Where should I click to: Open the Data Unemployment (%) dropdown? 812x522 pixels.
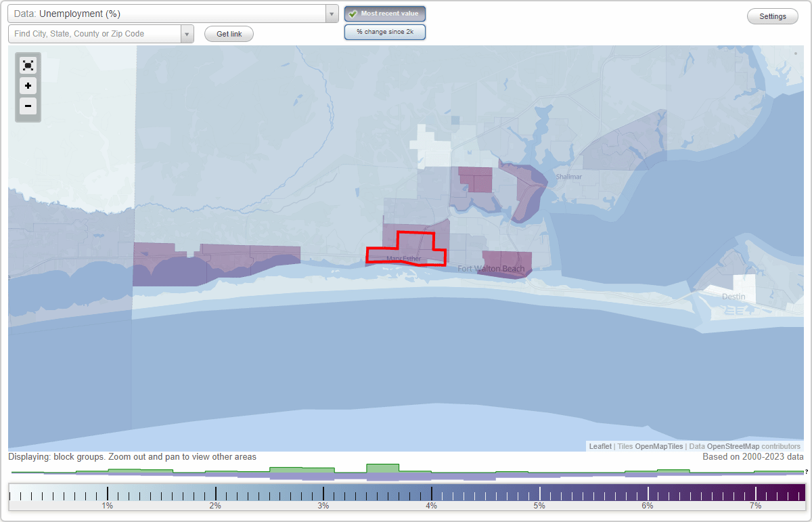click(x=173, y=14)
